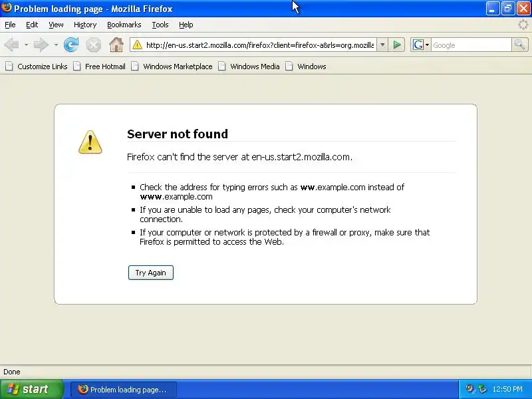Open the View menu
The image size is (532, 399).
56,25
